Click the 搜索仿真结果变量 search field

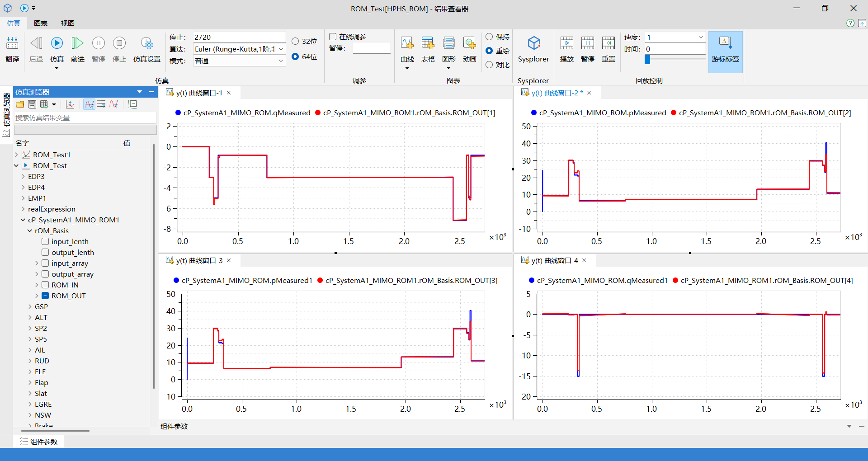[85, 118]
